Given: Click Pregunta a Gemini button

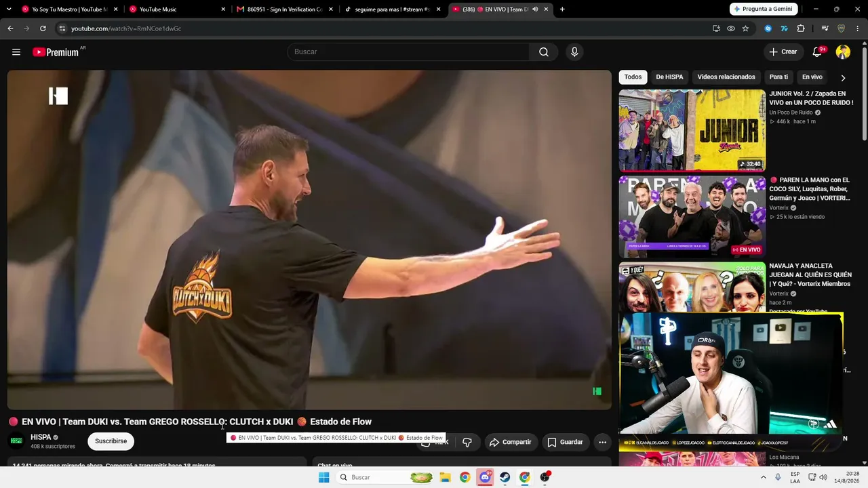Looking at the screenshot, I should [764, 9].
